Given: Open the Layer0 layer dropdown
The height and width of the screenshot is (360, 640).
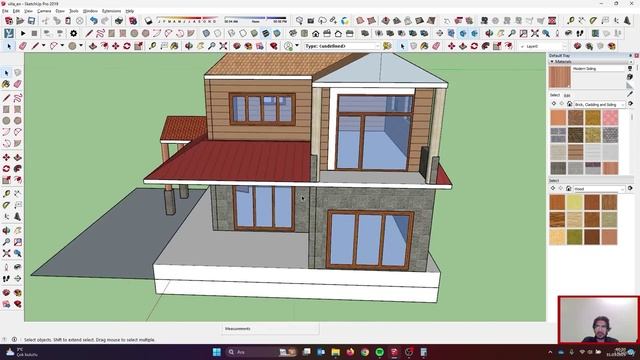Looking at the screenshot, I should coord(542,47).
